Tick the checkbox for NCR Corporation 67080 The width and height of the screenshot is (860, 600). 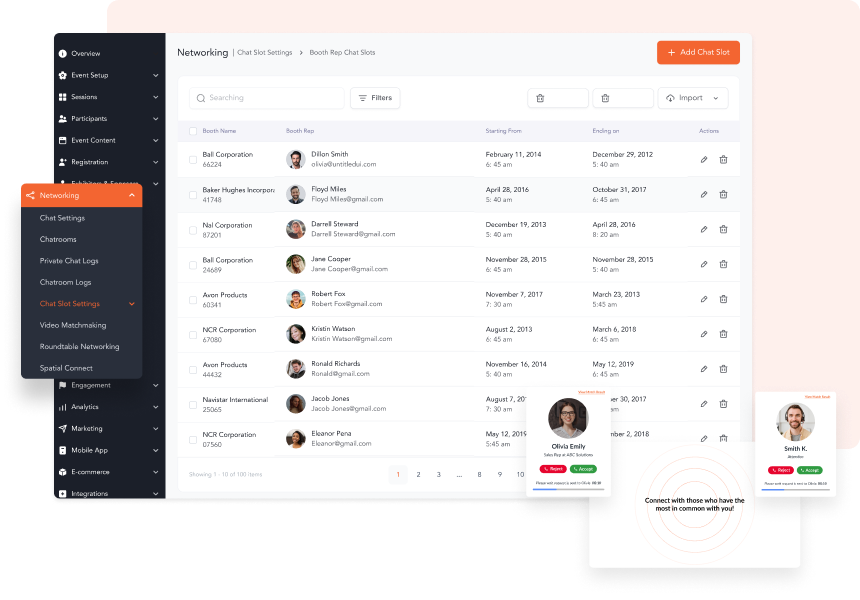click(193, 334)
